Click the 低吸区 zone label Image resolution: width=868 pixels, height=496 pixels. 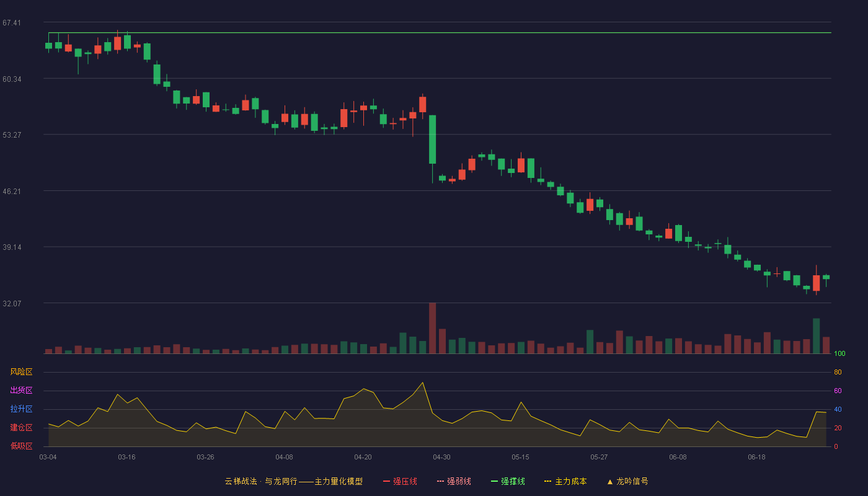[x=21, y=446]
